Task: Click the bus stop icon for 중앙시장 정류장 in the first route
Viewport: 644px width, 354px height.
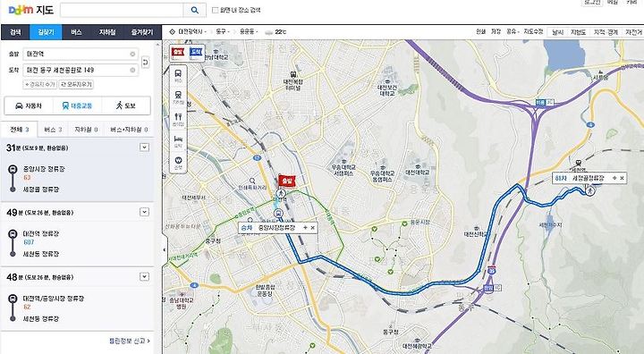Action: point(13,169)
